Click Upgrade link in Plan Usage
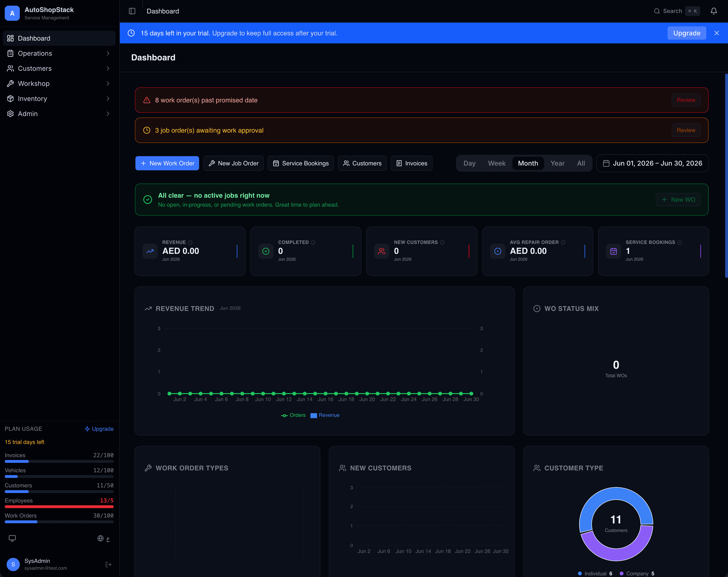The image size is (728, 577). tap(99, 429)
